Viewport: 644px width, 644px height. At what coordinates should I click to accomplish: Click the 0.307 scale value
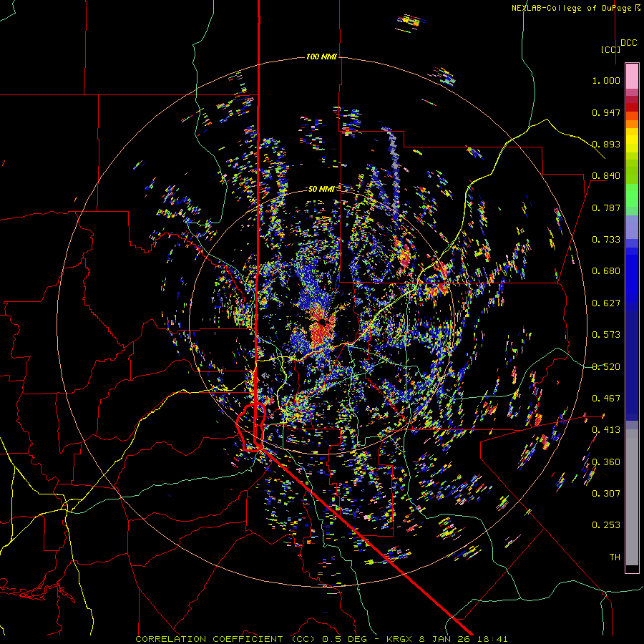click(606, 494)
